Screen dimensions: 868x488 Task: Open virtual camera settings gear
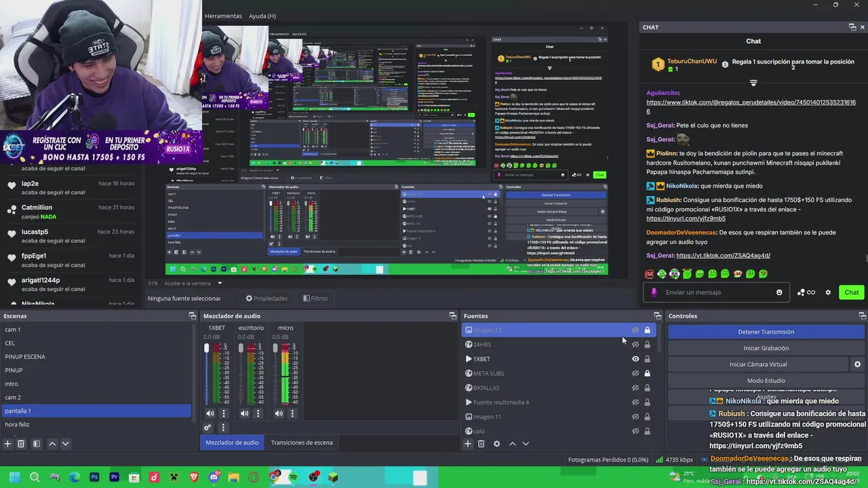857,364
